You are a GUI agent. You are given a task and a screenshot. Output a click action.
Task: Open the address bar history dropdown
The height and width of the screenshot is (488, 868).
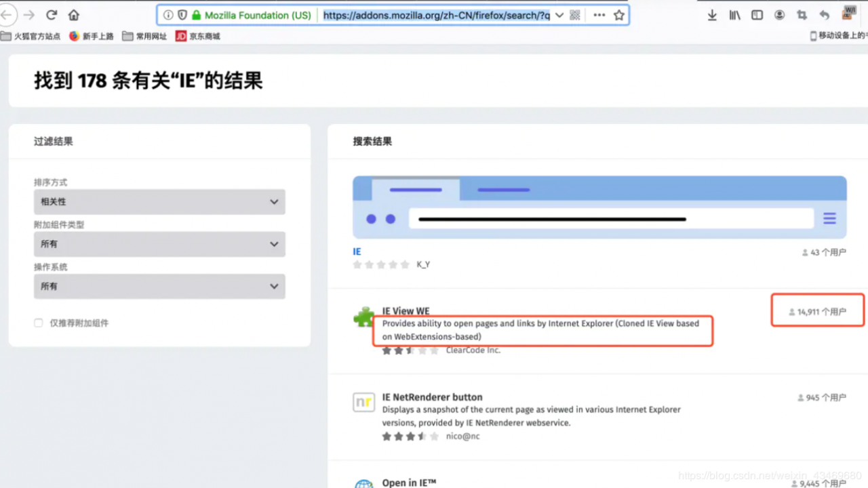(559, 15)
